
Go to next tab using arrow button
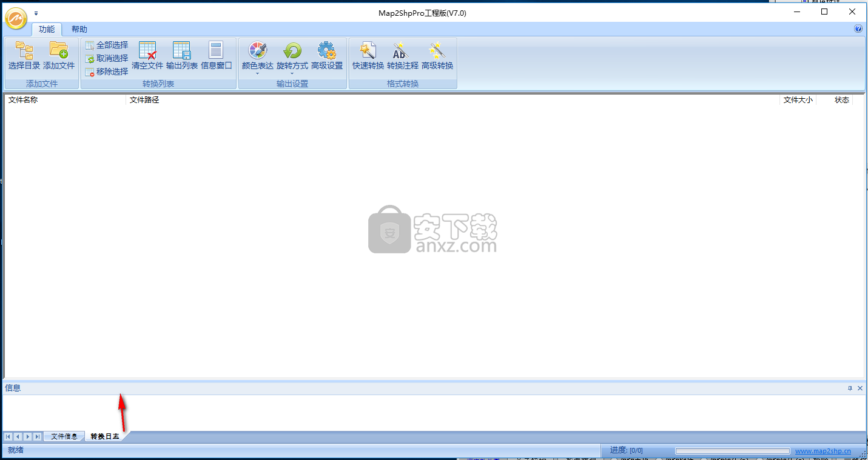click(28, 436)
